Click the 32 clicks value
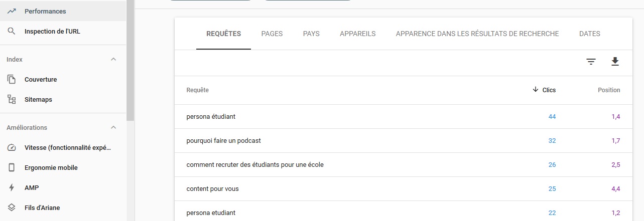The image size is (644, 221). click(x=552, y=141)
